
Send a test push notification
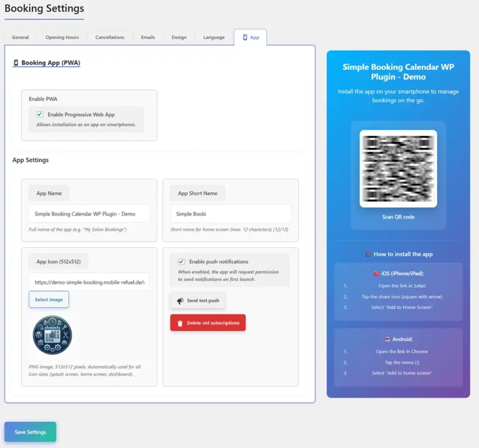coord(198,300)
